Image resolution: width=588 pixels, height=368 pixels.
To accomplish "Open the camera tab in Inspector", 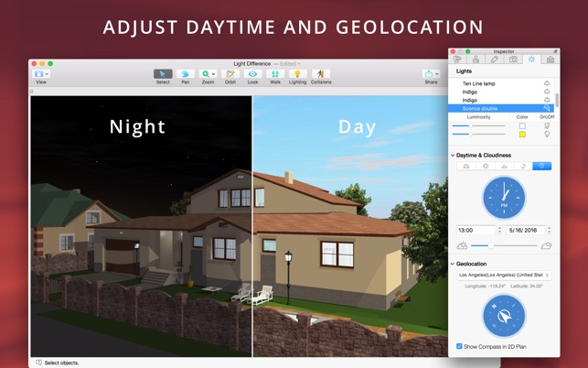I will tap(513, 60).
